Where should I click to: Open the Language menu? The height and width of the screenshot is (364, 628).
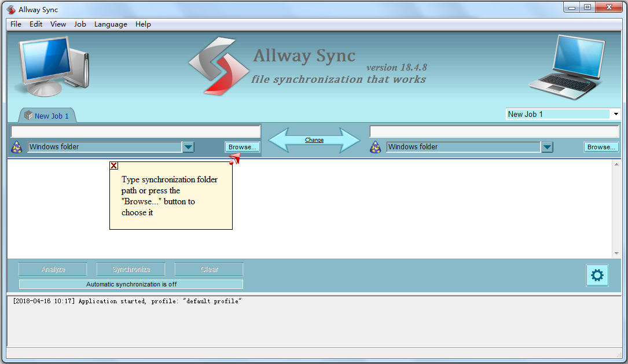click(111, 24)
